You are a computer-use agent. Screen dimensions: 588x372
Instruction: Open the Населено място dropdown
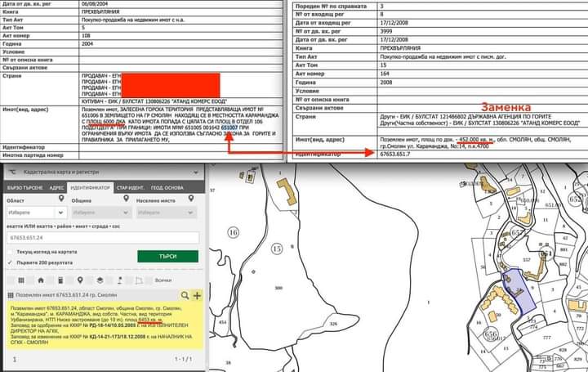tap(166, 213)
